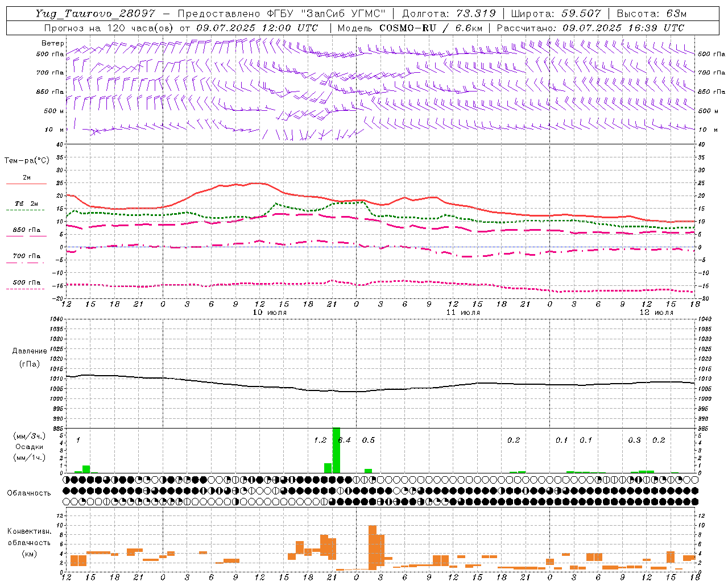Click the 850 гПа temperature legend entry
Viewport: 728px width, 582px height.
[26, 232]
